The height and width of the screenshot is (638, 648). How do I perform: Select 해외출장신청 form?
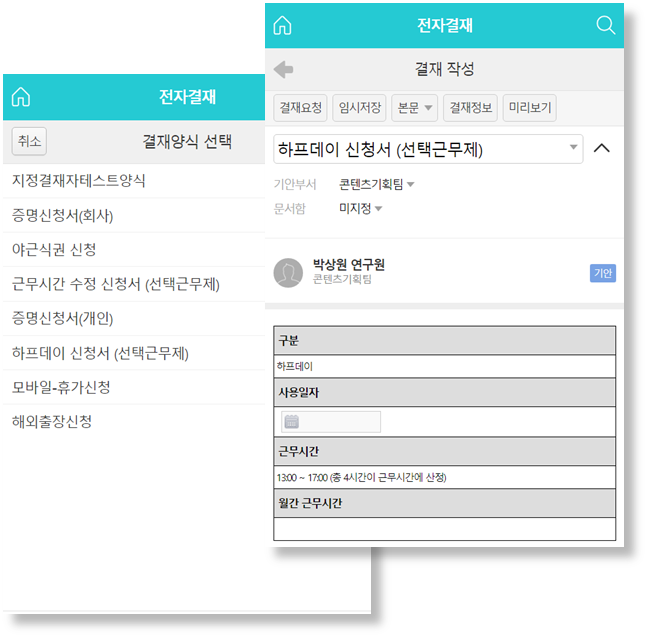click(x=134, y=421)
